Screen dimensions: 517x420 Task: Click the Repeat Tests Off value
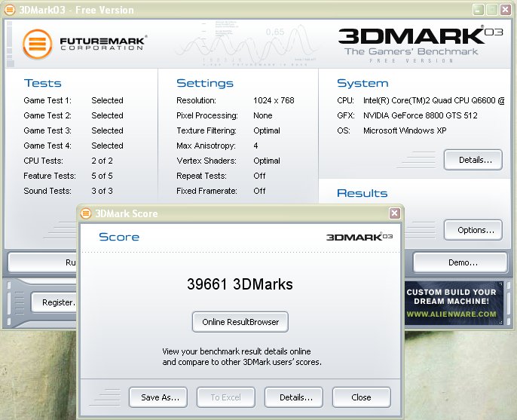(259, 176)
